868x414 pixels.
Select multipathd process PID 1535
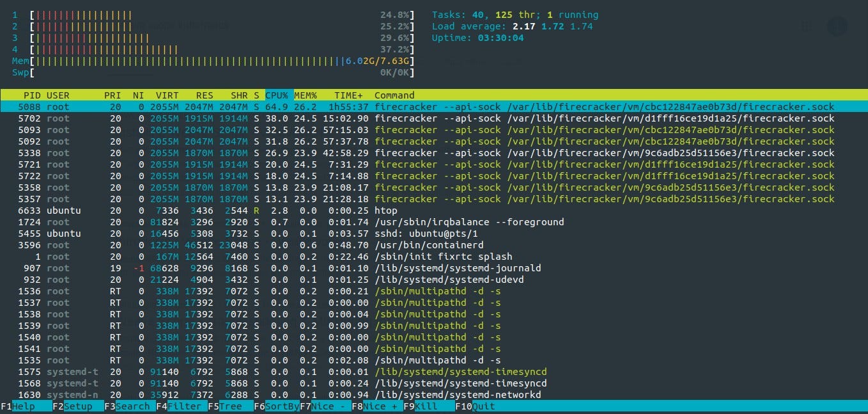click(x=434, y=360)
